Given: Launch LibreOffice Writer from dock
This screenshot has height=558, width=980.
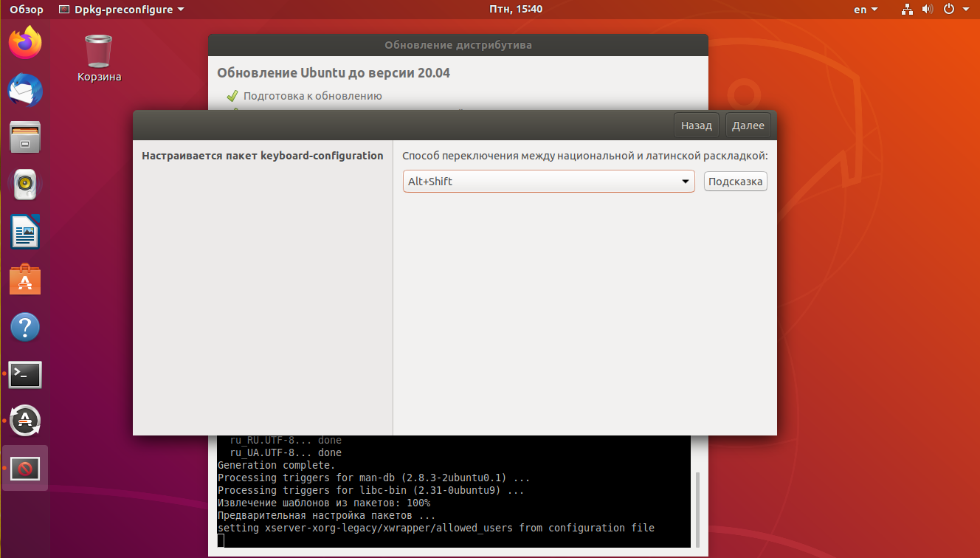Looking at the screenshot, I should point(25,232).
